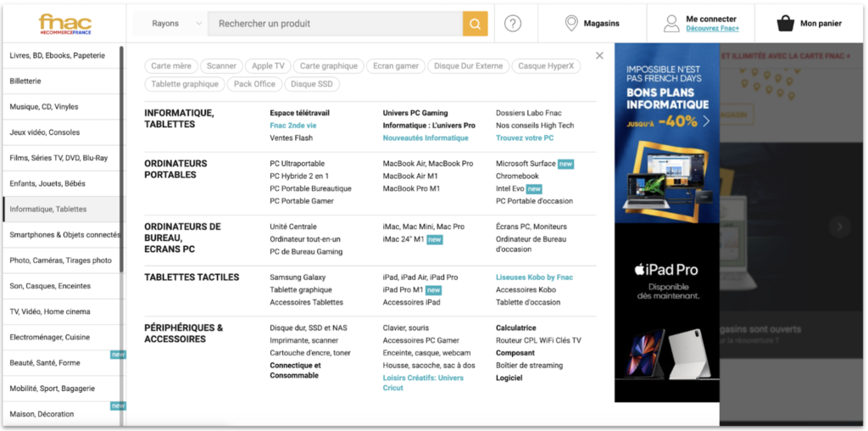868x431 pixels.
Task: Click arrow on Bons Plans Informatique banner
Action: tap(705, 120)
